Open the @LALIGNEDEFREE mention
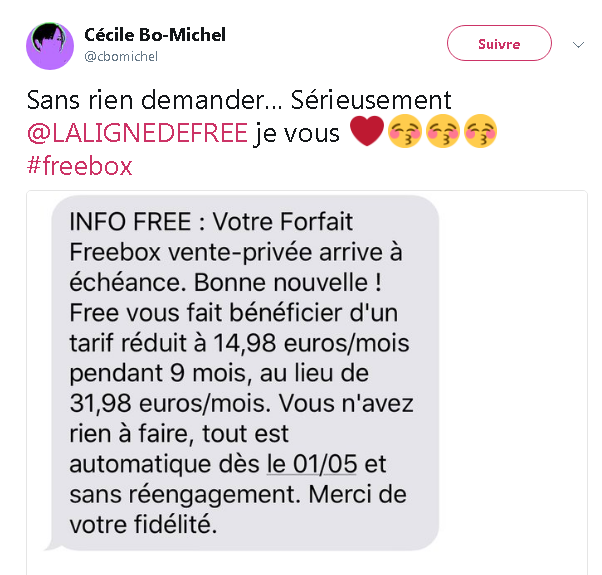Image resolution: width=602 pixels, height=575 pixels. coord(137,133)
